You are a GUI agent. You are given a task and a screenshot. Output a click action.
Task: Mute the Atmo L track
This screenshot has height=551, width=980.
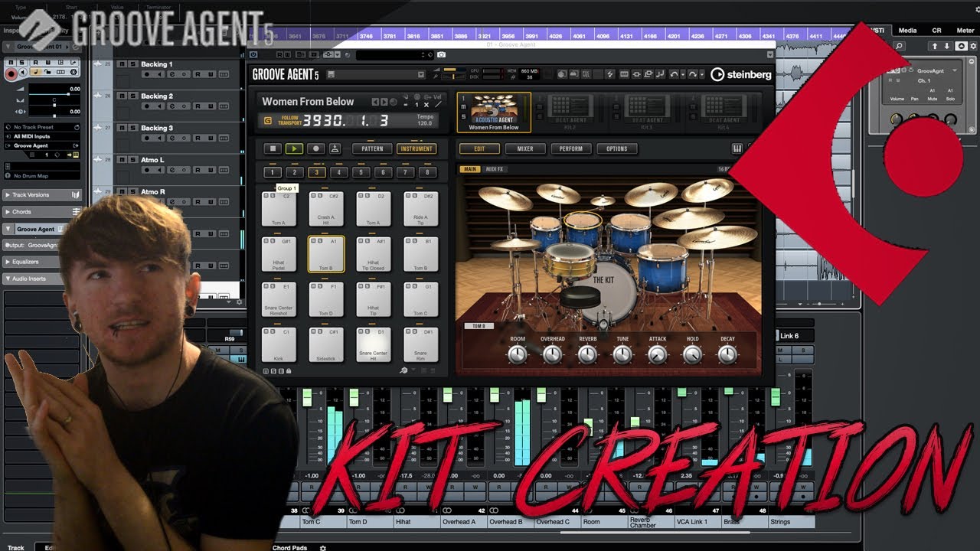[122, 160]
